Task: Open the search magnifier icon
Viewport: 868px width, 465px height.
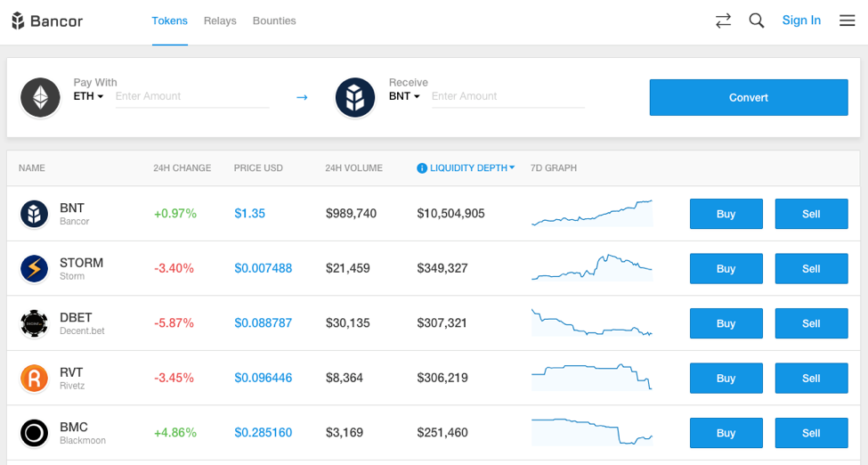Action: 756,20
